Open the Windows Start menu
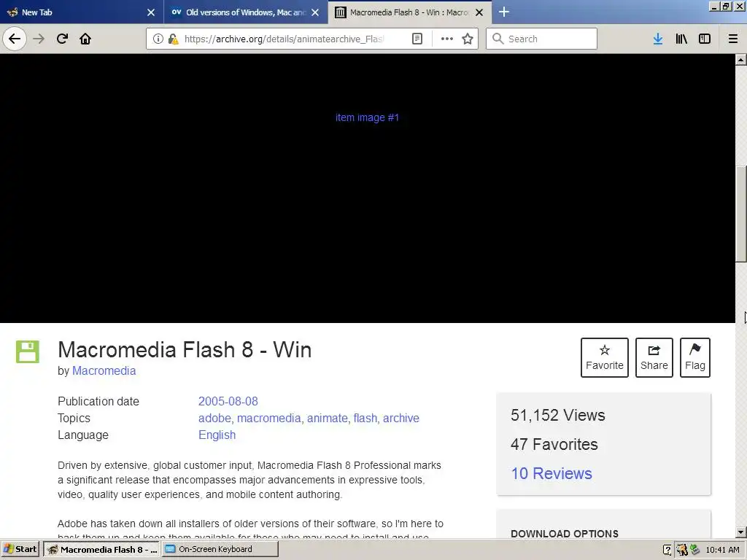Image resolution: width=747 pixels, height=560 pixels. tap(20, 549)
